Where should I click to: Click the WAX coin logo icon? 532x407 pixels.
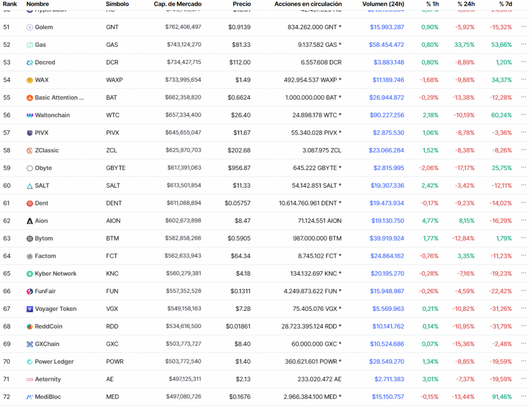30,81
